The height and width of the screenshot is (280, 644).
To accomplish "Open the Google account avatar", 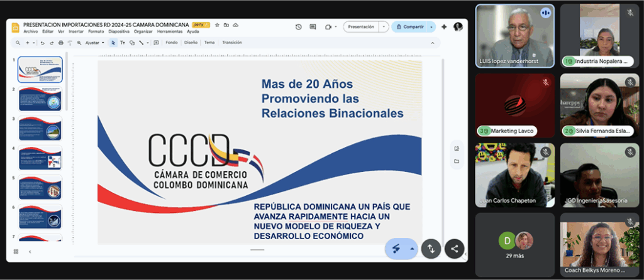I will coord(458,26).
